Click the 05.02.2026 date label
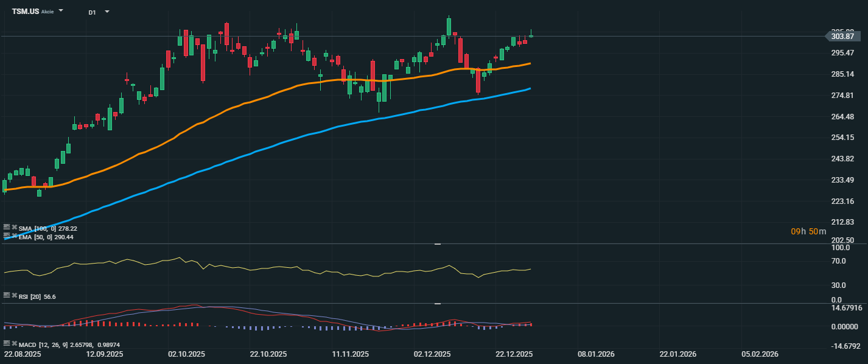Screen dimensions: 868x364 (760, 354)
